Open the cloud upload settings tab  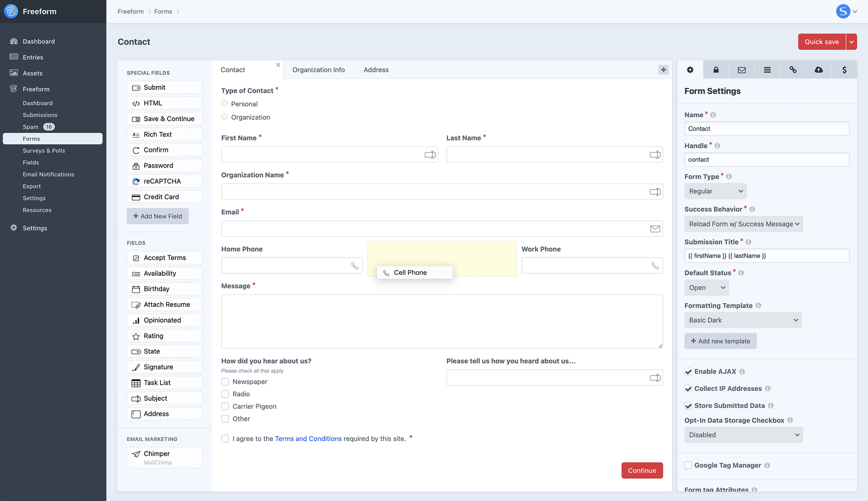point(819,69)
